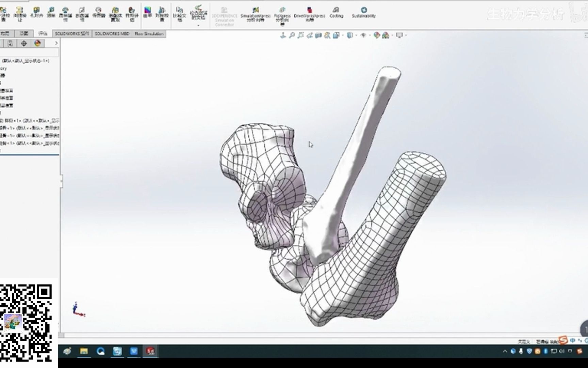
Task: Open the Clearance Verification tool
Action: click(x=20, y=14)
